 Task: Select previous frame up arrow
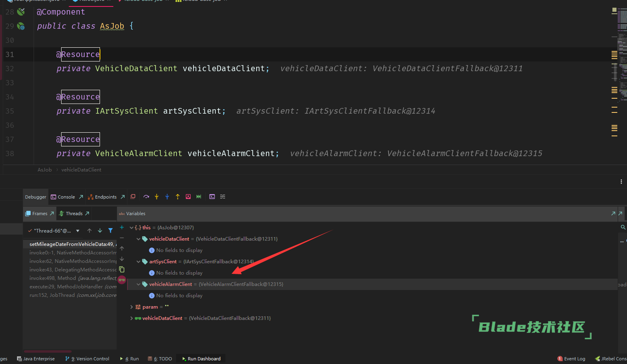point(89,231)
